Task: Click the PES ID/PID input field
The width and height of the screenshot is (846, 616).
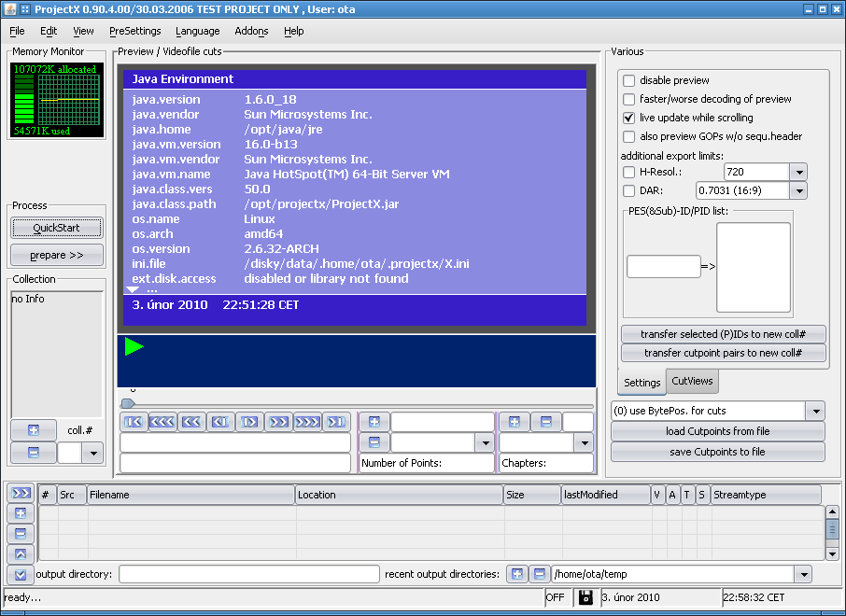Action: pyautogui.click(x=664, y=266)
